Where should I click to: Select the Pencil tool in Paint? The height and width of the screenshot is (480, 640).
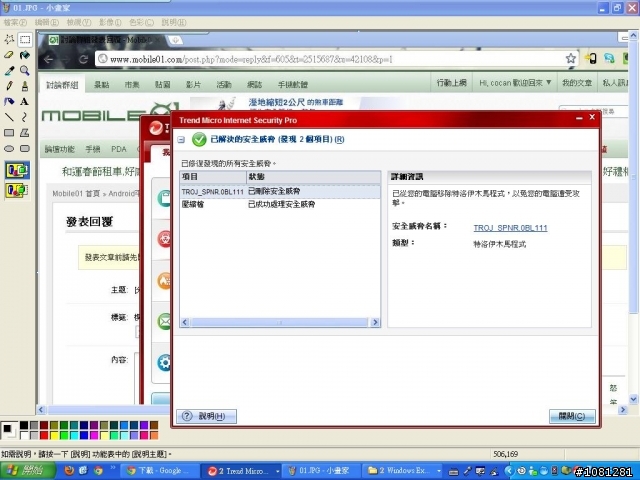click(x=9, y=86)
